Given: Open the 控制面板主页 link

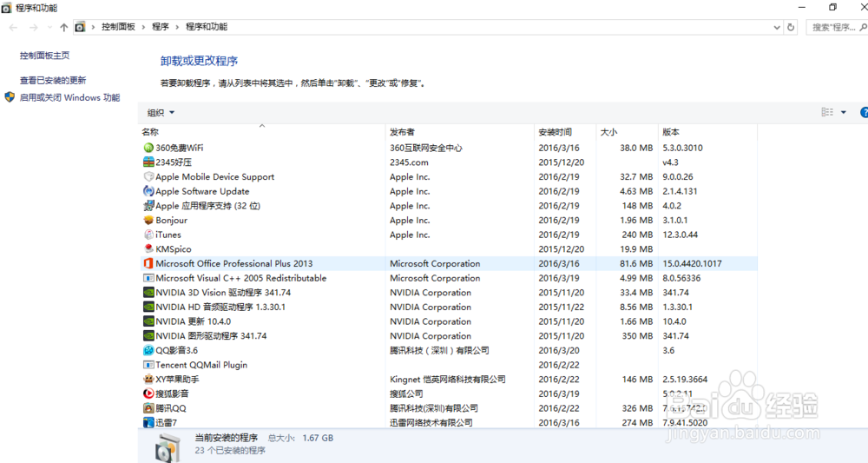Looking at the screenshot, I should coord(45,56).
